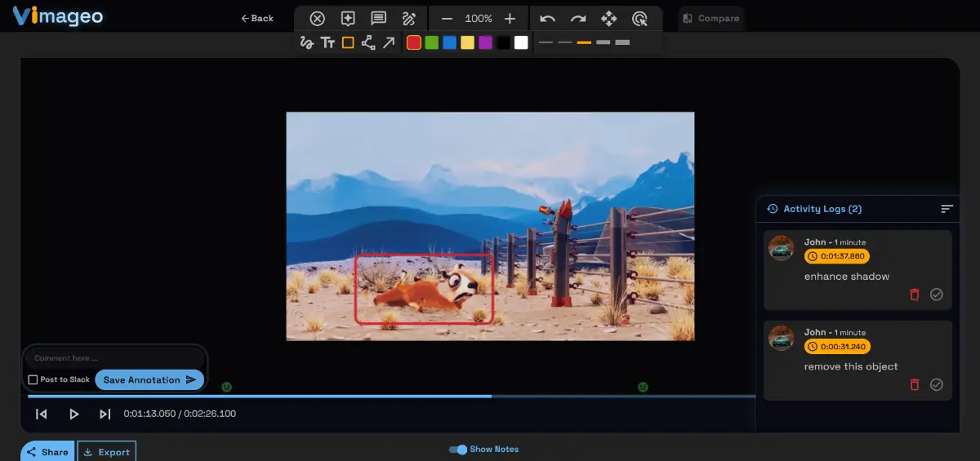Click the Save Annotation button
The height and width of the screenshot is (461, 980).
click(x=149, y=379)
